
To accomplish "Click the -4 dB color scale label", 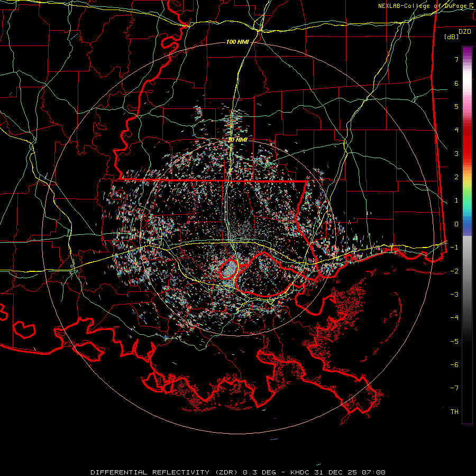I will click(x=454, y=318).
